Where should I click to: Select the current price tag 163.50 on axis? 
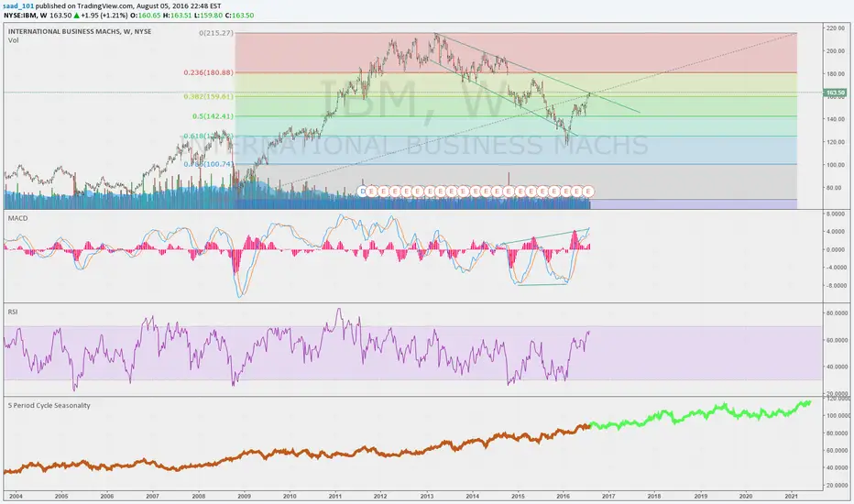[836, 93]
